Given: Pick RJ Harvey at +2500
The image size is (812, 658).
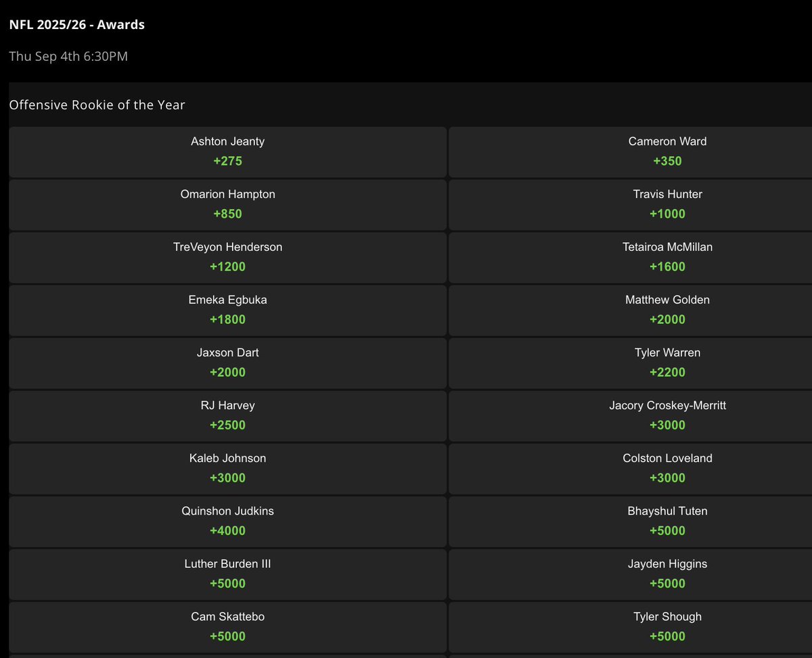Looking at the screenshot, I should click(227, 415).
